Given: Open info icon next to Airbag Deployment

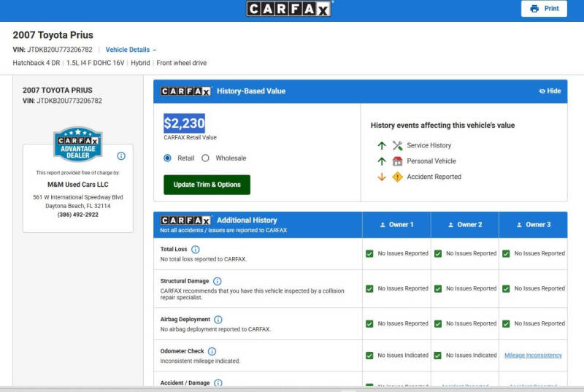Looking at the screenshot, I should 218,320.
